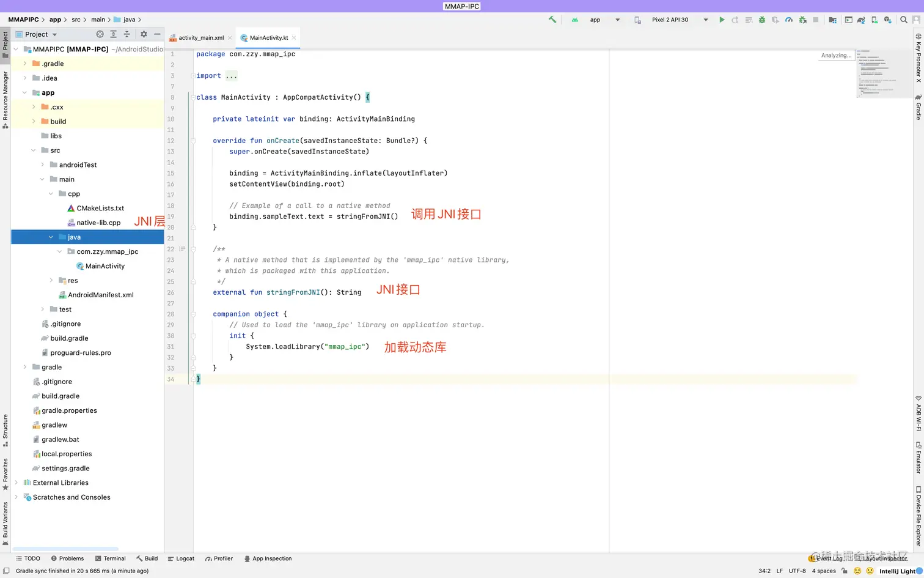The width and height of the screenshot is (924, 578).
Task: Select AndroidManifest.xml in project tree
Action: 101,295
